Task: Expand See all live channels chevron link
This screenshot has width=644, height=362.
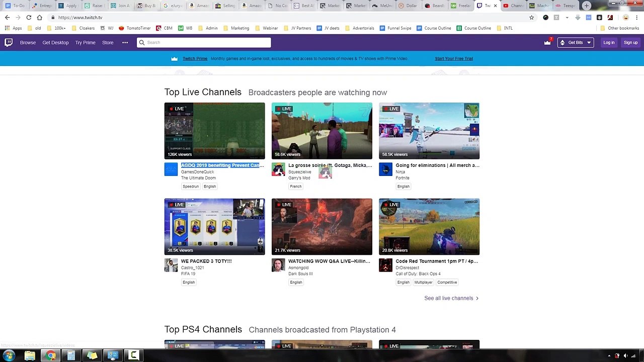Action: point(451,298)
